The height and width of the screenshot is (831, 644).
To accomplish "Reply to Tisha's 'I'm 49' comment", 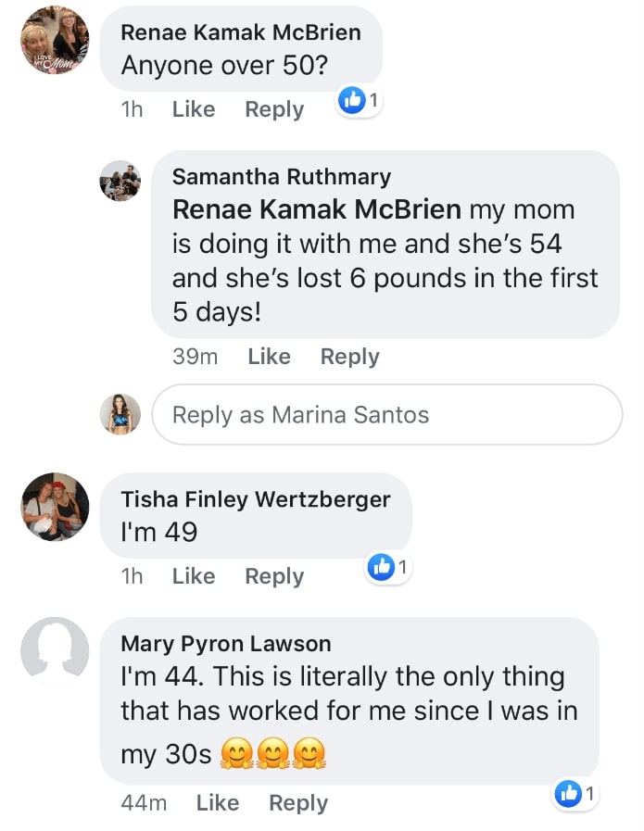I will [274, 576].
